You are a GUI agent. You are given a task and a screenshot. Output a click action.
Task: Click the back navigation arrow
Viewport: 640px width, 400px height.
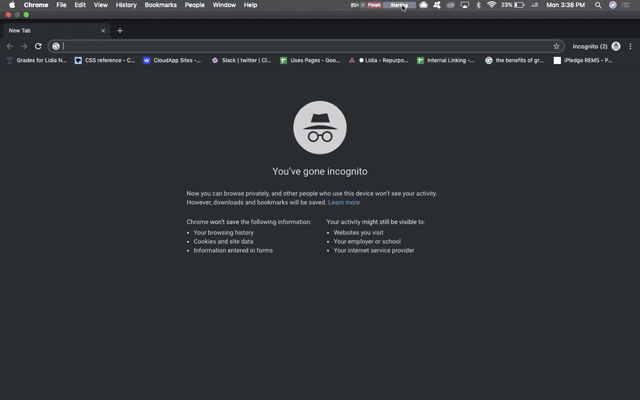tap(10, 46)
